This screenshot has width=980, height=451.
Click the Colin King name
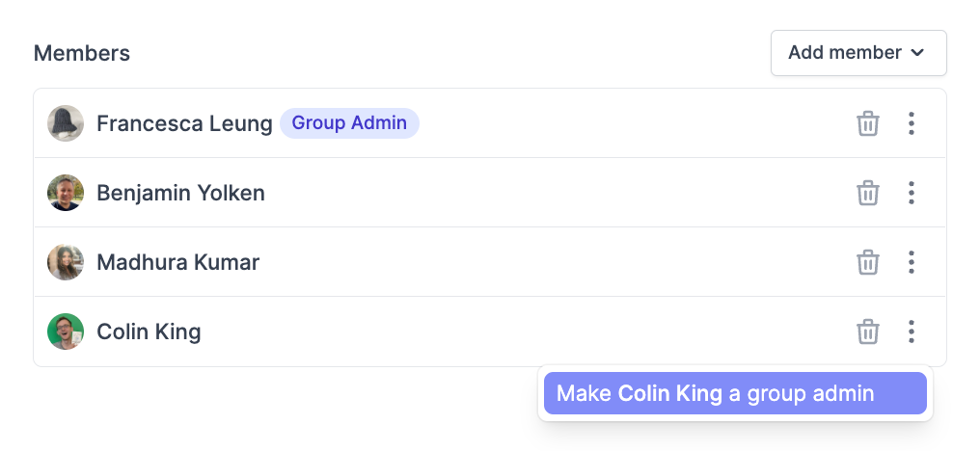149,332
